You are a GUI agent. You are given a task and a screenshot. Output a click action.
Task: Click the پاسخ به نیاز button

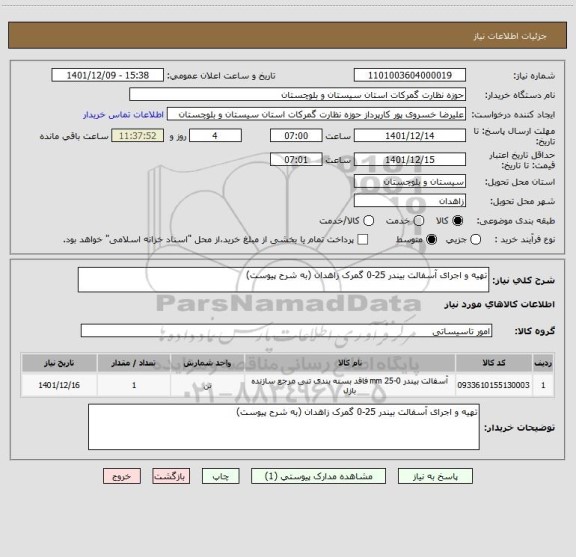pos(435,476)
